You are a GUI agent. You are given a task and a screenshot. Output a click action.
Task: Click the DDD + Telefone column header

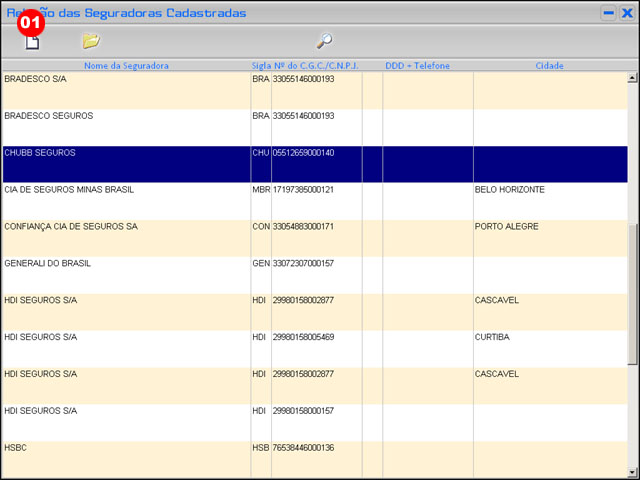pyautogui.click(x=417, y=66)
